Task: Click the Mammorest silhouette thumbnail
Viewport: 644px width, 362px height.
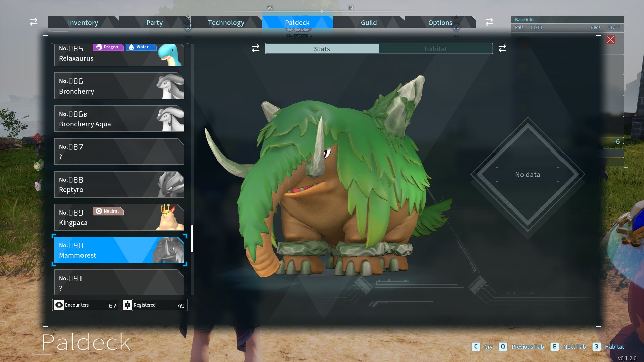Action: tap(168, 250)
